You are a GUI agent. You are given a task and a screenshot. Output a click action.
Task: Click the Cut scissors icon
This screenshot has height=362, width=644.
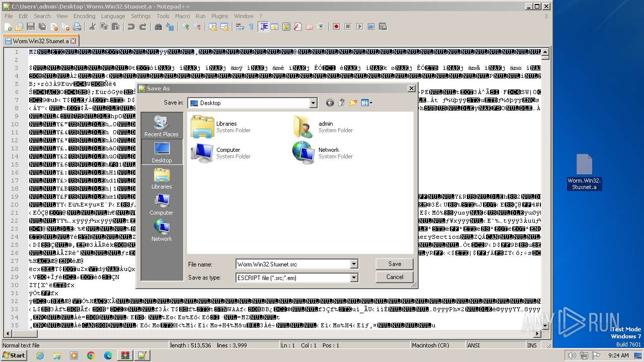pyautogui.click(x=93, y=27)
